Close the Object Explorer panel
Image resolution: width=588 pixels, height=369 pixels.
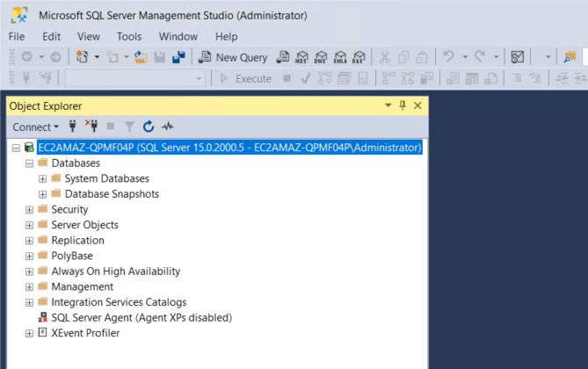417,105
